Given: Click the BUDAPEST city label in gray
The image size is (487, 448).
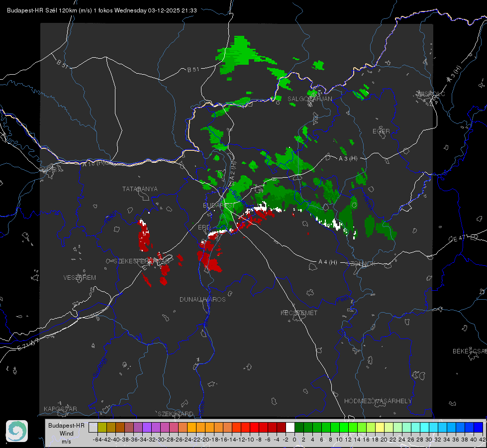Looking at the screenshot, I should pos(219,205).
